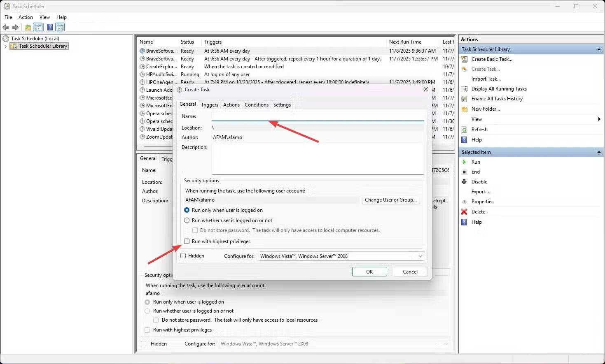
Task: Switch to the Triggers tab in Create Task
Action: (210, 105)
